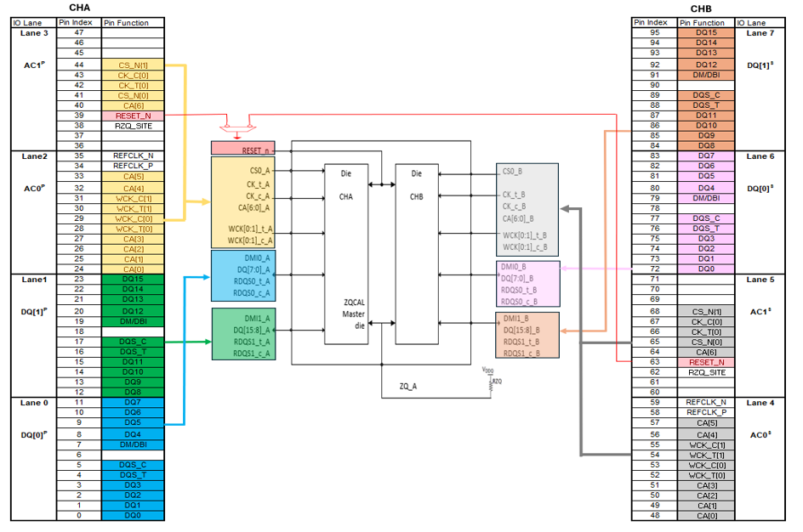The image size is (803, 532).
Task: Click the DQ[7:0]_B signal label
Action: pyautogui.click(x=517, y=278)
